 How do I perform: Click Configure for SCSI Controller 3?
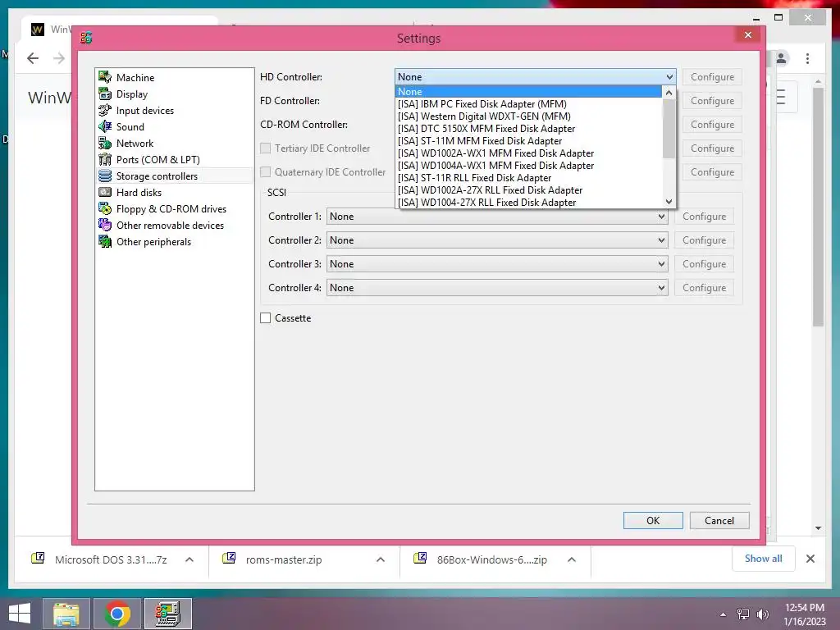[x=704, y=264]
